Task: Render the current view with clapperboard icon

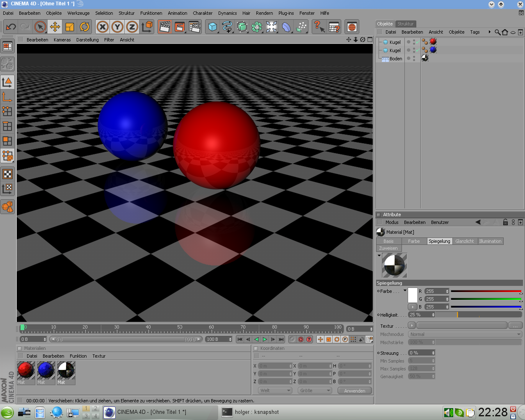Action: [164, 27]
